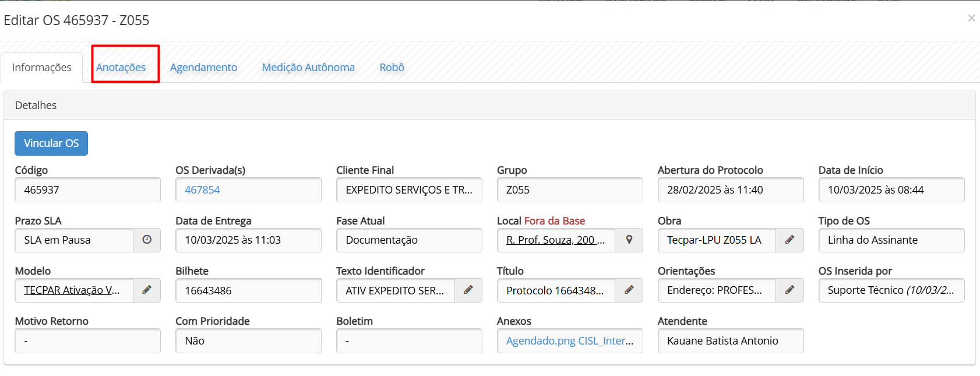Screen dimensions: 980x376
Task: Open derived OS 467854 link
Action: 202,189
